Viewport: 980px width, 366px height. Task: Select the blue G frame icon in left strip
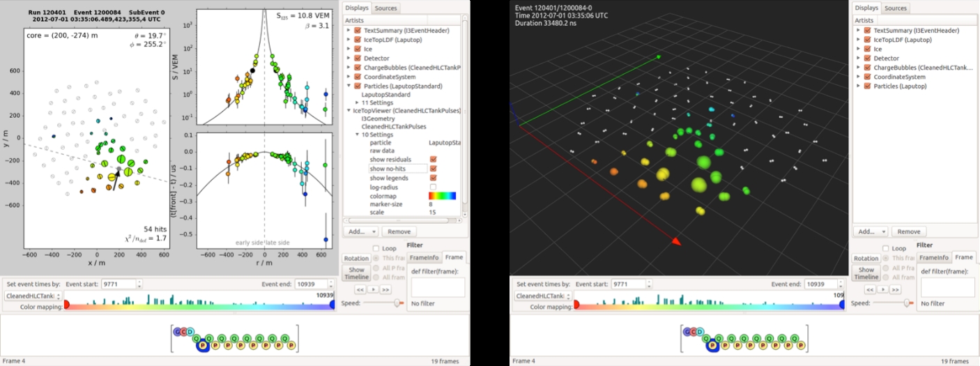point(177,333)
